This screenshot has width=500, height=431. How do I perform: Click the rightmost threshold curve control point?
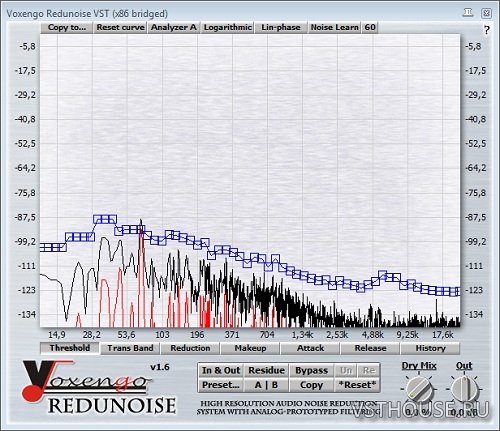456,292
